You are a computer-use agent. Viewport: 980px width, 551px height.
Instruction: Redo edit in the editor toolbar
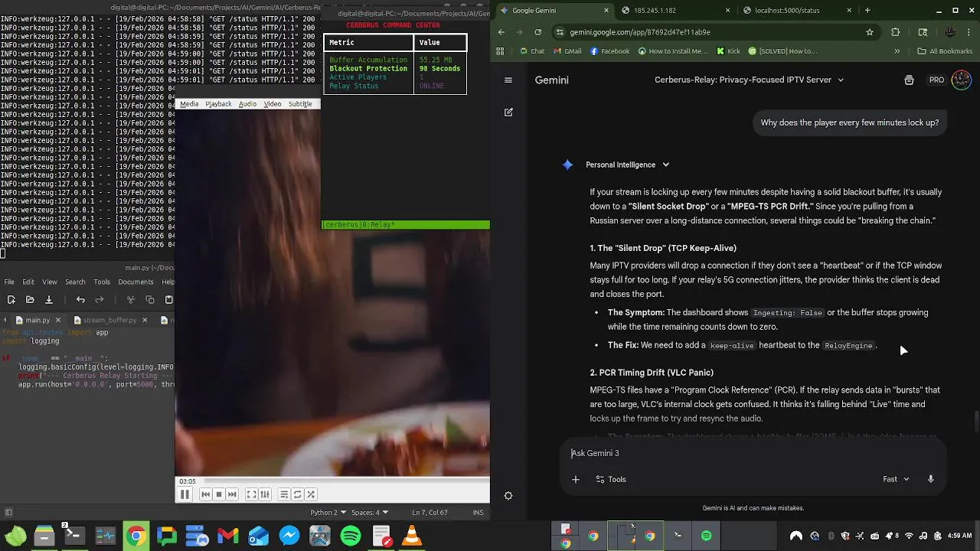coord(100,300)
